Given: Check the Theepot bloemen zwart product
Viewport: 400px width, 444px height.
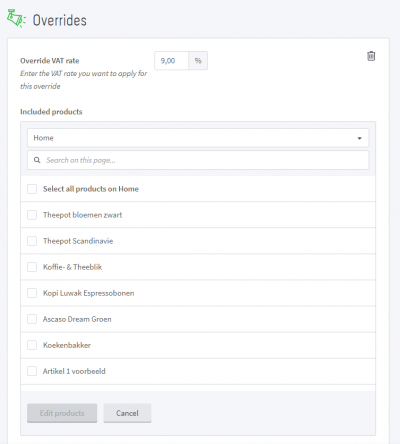Looking at the screenshot, I should (32, 215).
